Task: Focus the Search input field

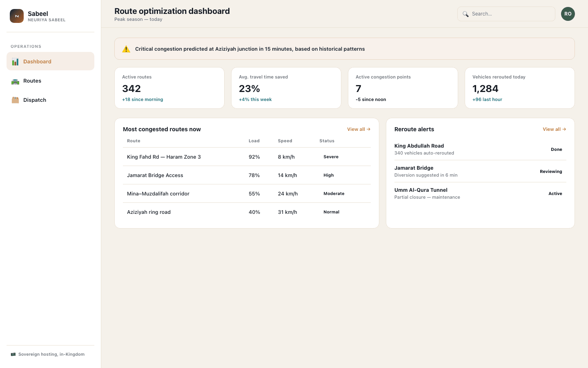Action: tap(506, 14)
